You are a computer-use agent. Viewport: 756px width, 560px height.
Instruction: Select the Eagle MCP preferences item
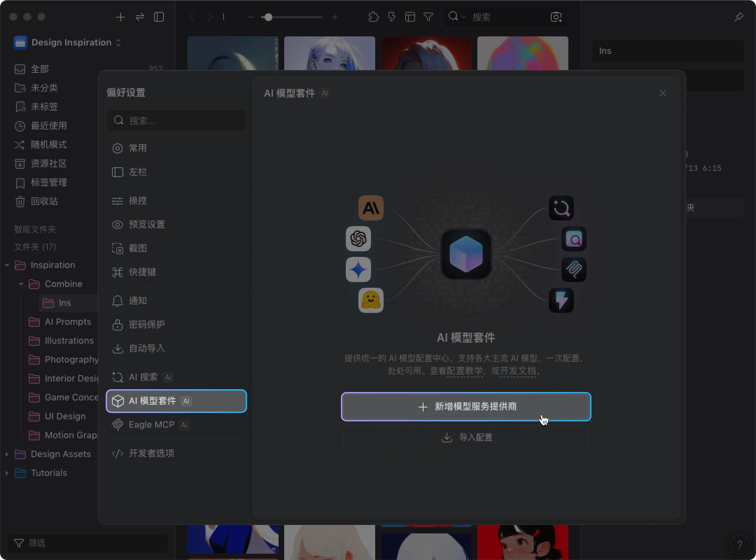click(151, 425)
